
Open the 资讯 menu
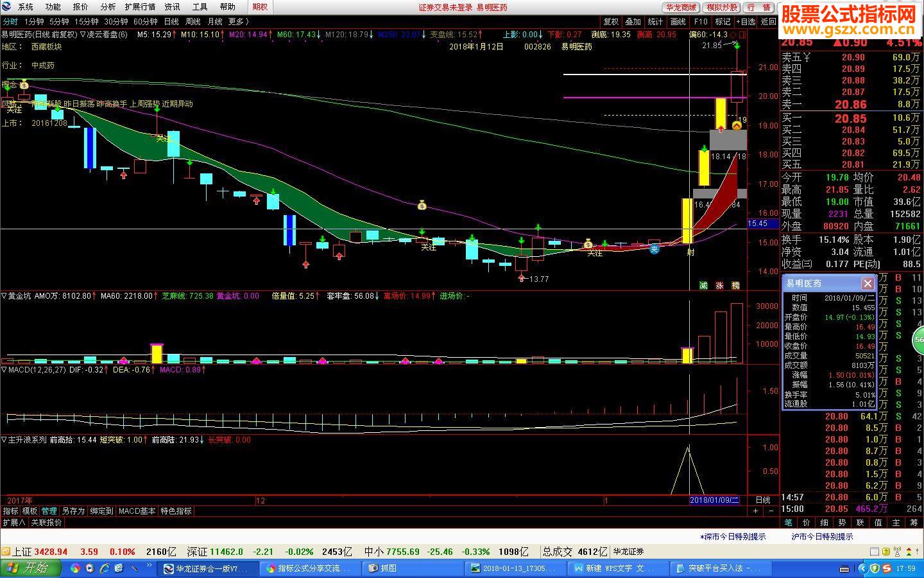(172, 7)
